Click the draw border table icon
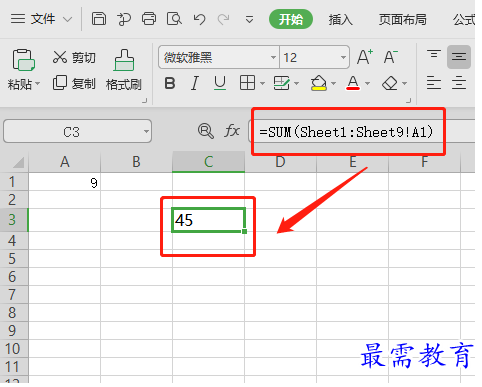This screenshot has height=387, width=482. pyautogui.click(x=282, y=83)
